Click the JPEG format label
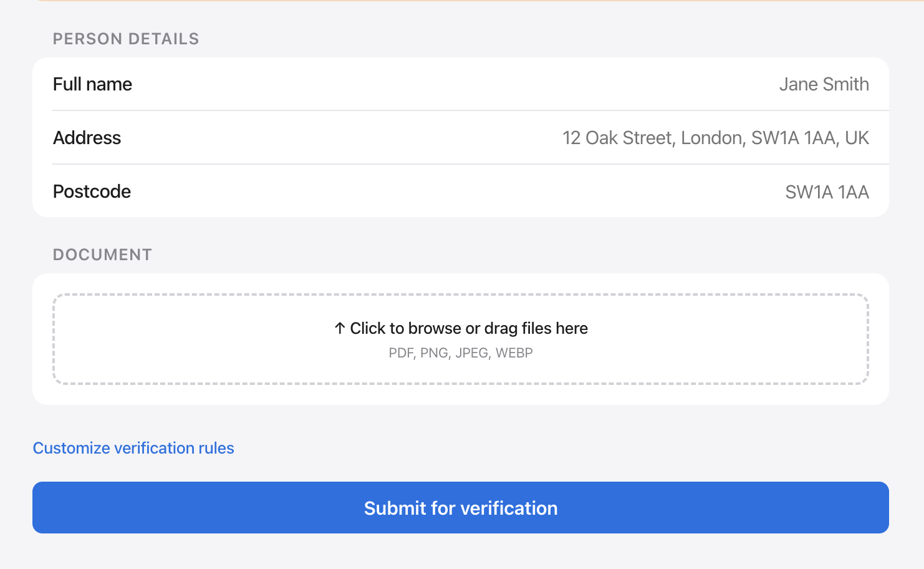This screenshot has width=924, height=569. click(472, 353)
